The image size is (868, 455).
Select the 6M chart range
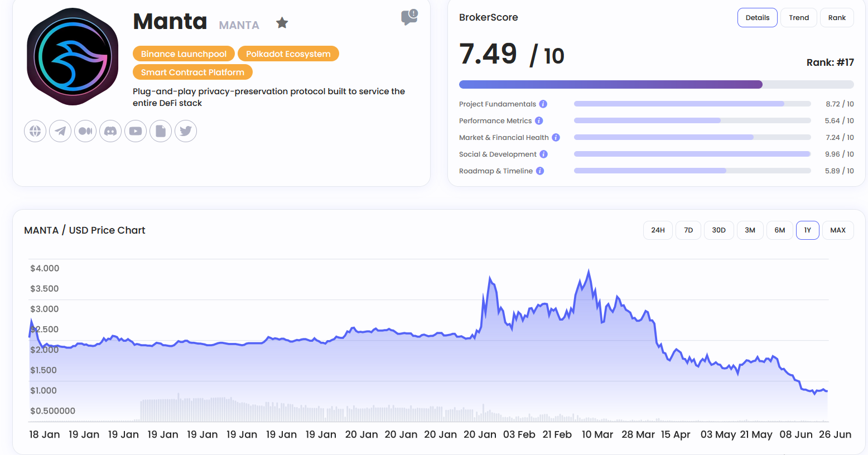[x=780, y=230]
